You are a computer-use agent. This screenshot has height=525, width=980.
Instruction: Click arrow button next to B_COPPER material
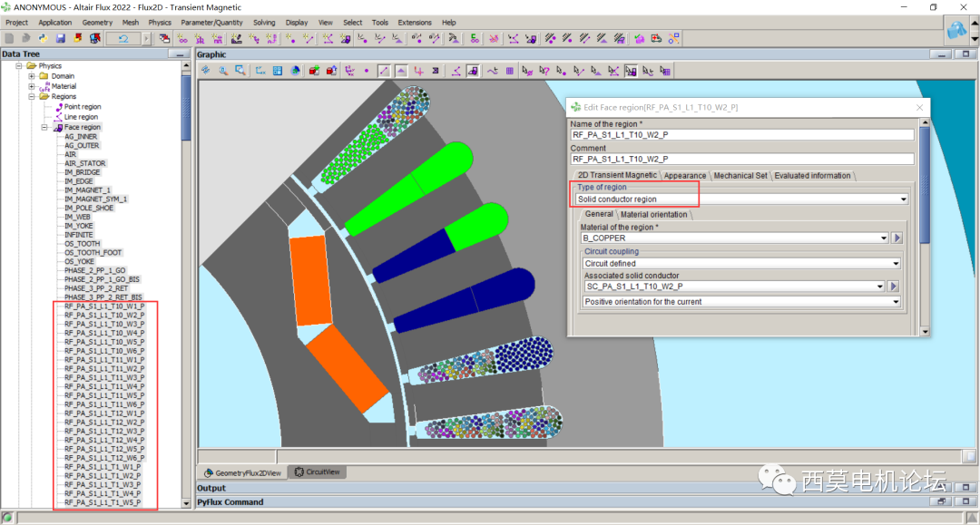(x=897, y=238)
